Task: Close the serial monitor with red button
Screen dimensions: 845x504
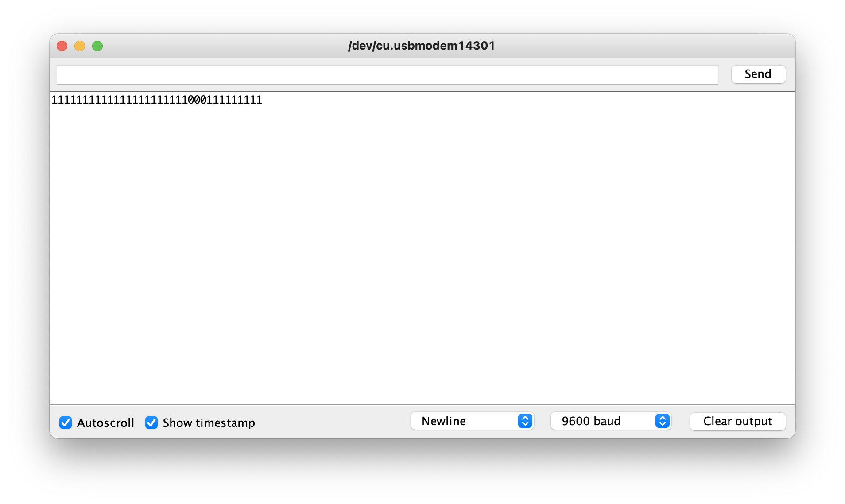Action: 62,46
